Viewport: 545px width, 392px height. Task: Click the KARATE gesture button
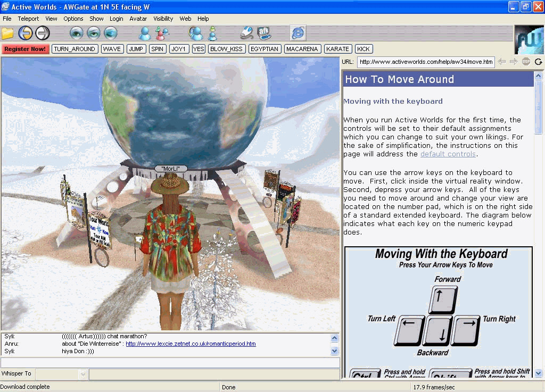pyautogui.click(x=337, y=49)
